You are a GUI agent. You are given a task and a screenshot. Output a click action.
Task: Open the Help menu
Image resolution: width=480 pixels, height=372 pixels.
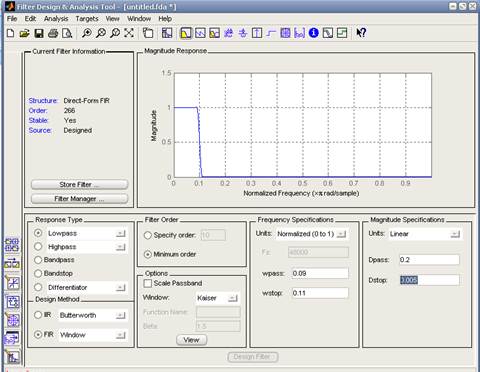click(165, 19)
